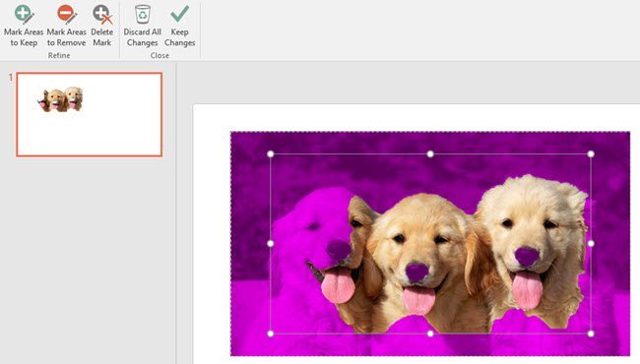Click the right puppy's pink tongue
The height and width of the screenshot is (364, 640).
tap(528, 289)
